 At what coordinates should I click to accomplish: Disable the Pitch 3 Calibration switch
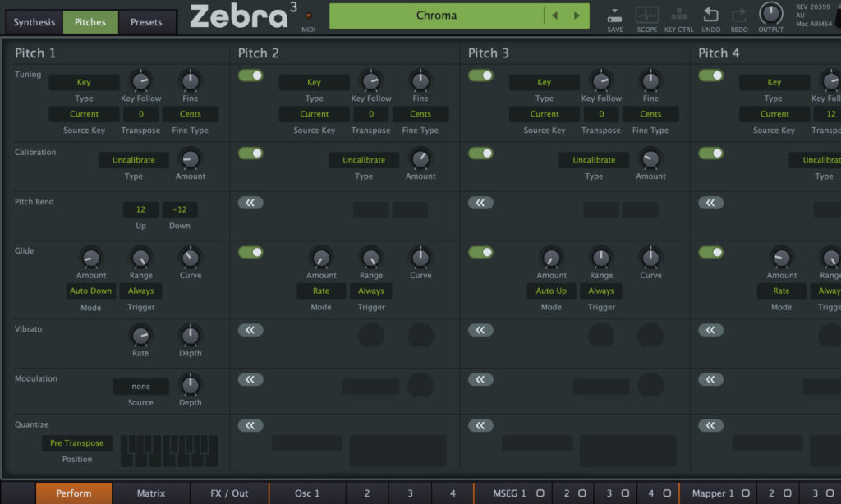[480, 153]
